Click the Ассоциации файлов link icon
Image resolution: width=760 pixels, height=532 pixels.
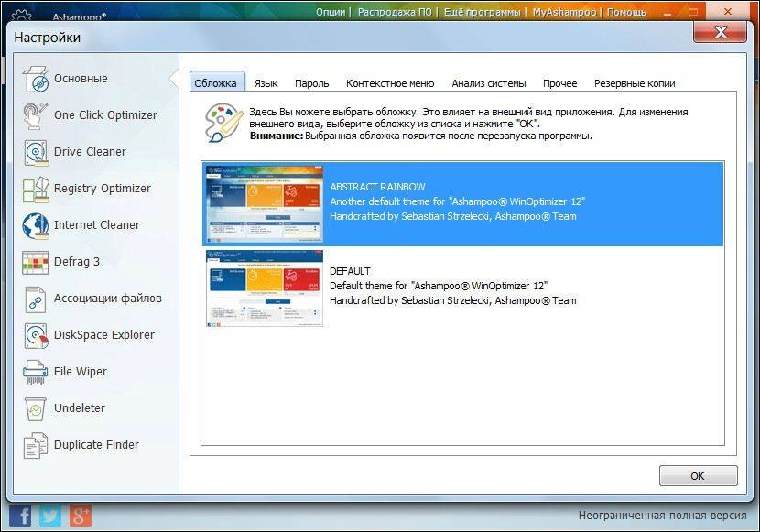36,299
